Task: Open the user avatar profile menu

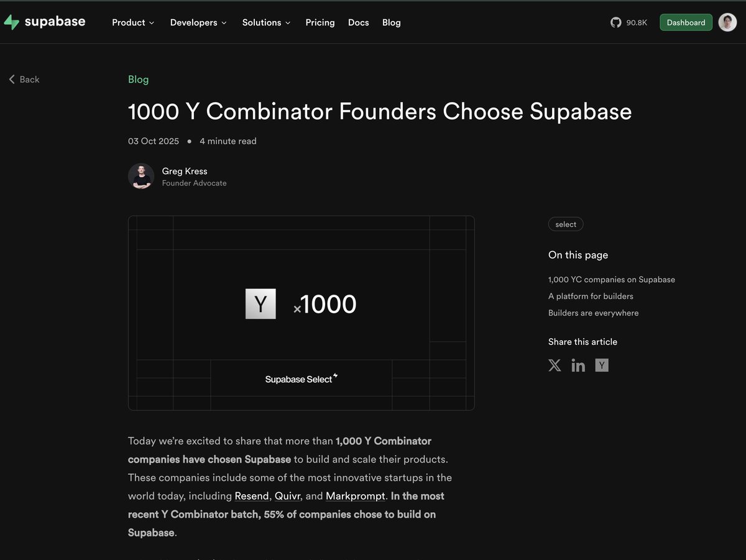Action: pos(727,22)
